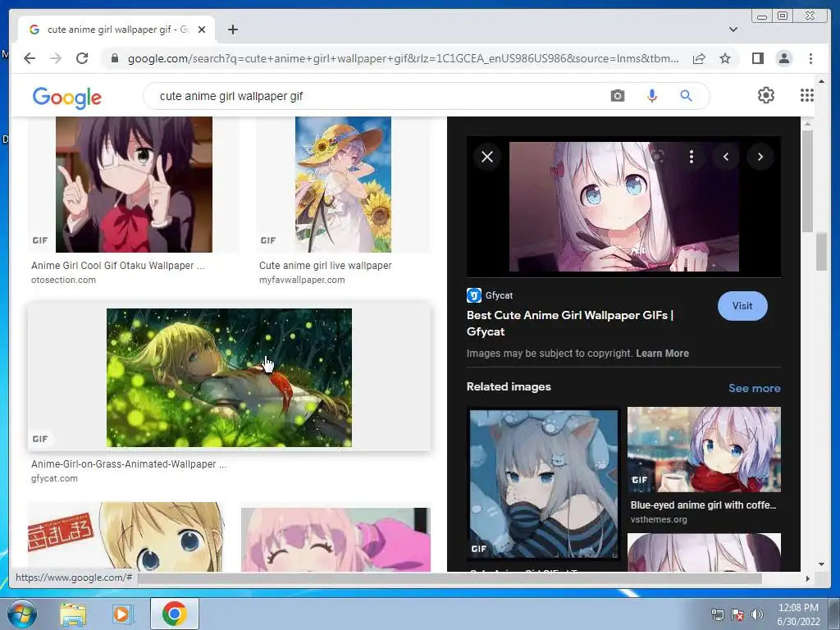Click Blue-eyed anime girl with coffe caption
Screen dimensions: 840x630
[703, 504]
